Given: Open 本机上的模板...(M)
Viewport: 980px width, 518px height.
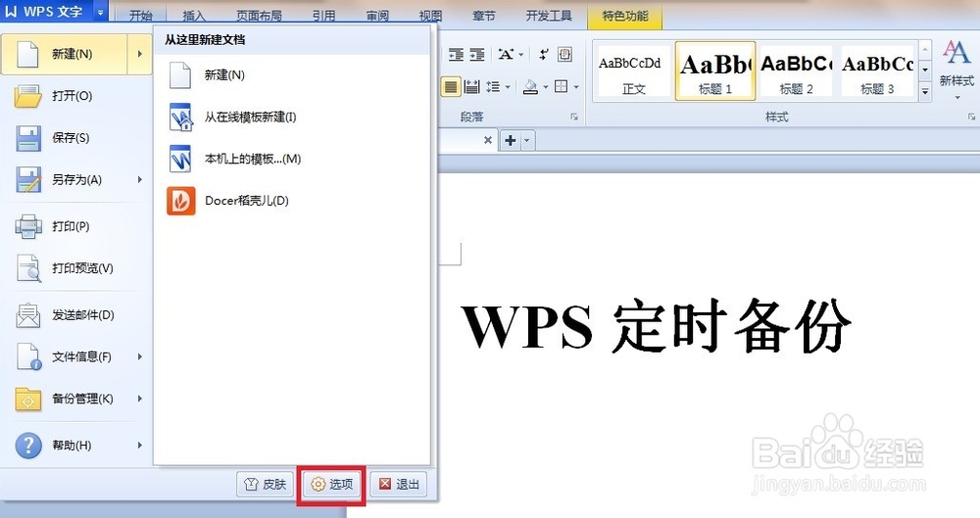Looking at the screenshot, I should (292, 160).
